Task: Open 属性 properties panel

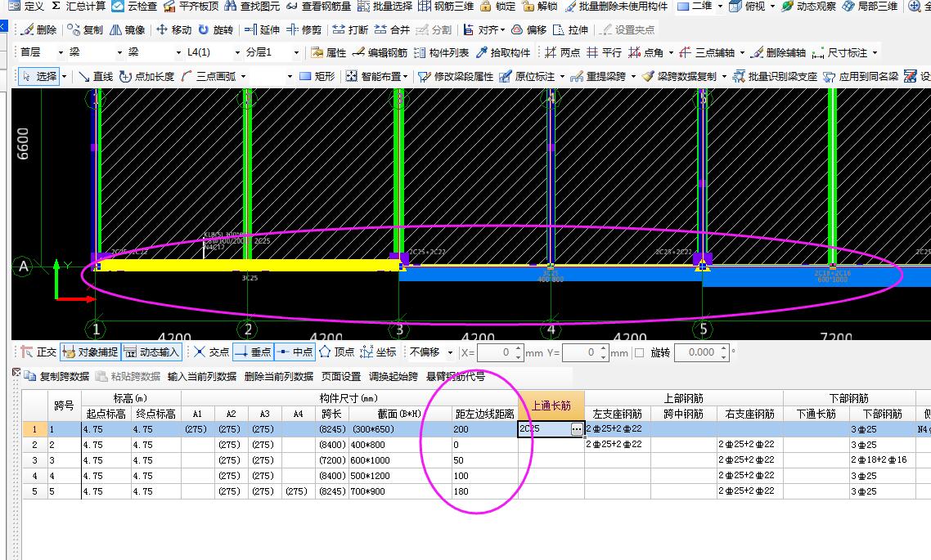Action: (x=329, y=53)
